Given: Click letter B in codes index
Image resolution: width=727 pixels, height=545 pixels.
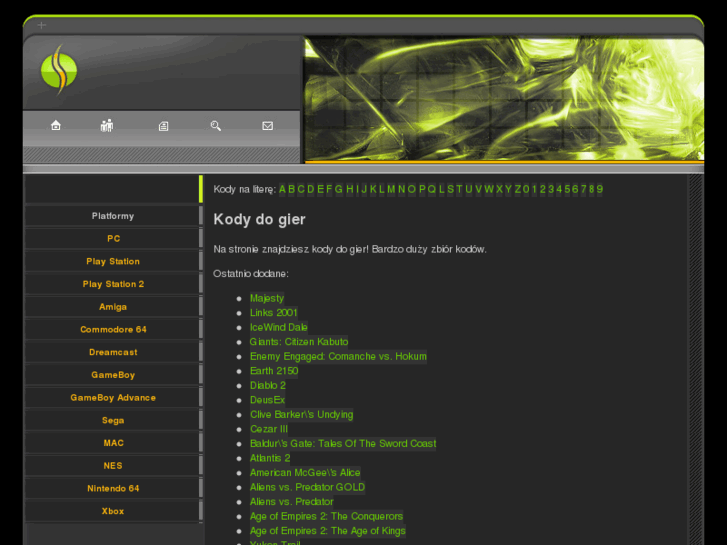Looking at the screenshot, I should point(292,189).
